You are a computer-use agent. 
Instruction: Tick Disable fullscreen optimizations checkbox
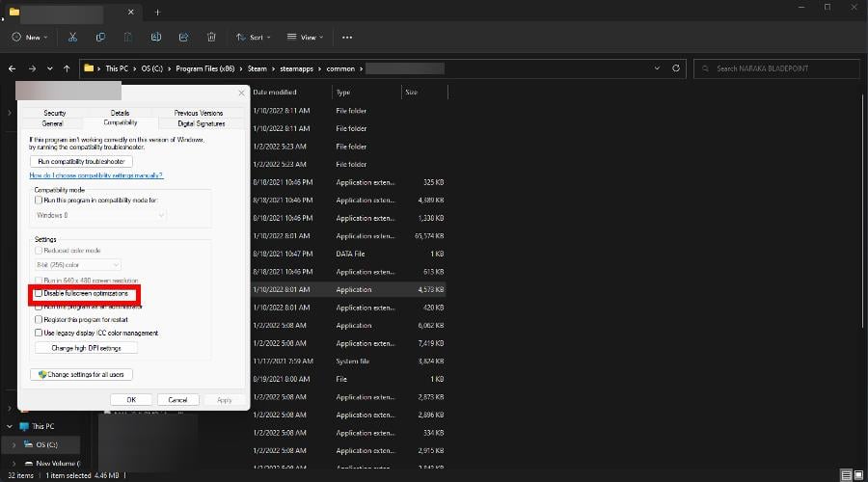39,293
